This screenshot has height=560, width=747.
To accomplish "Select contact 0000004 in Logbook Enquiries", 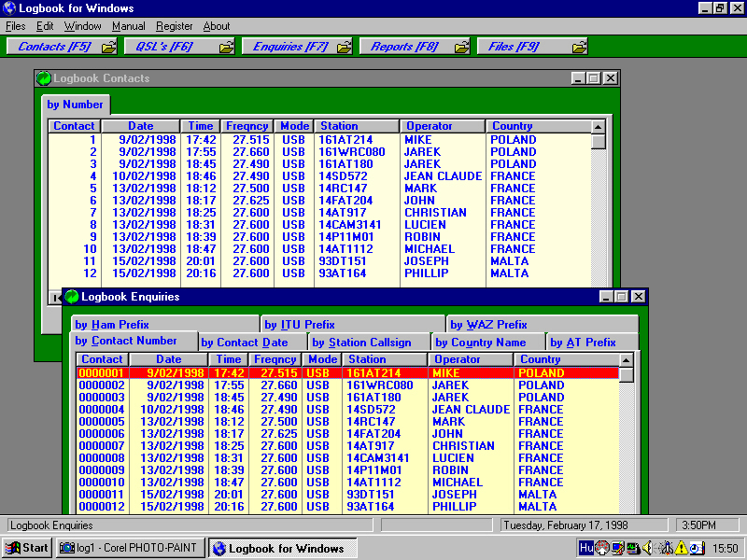I will click(x=102, y=410).
